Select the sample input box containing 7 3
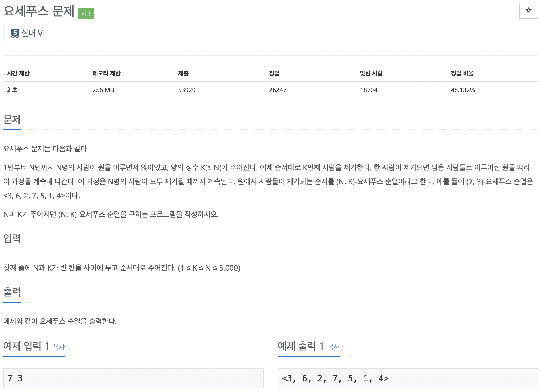This screenshot has height=392, width=541. tap(133, 378)
